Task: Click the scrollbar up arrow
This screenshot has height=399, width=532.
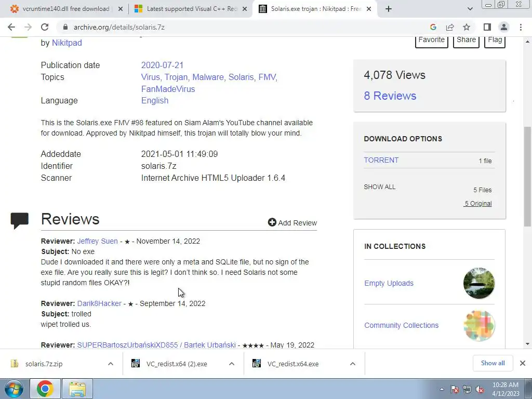Action: (527, 42)
